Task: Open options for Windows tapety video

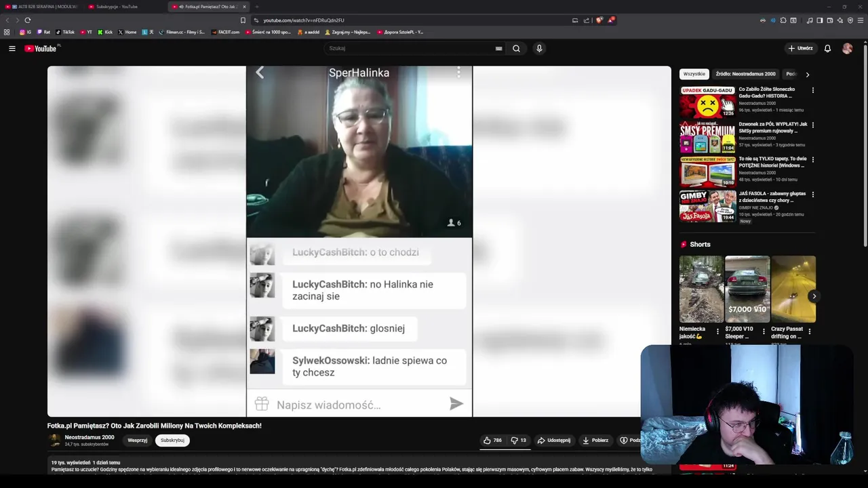Action: tap(812, 159)
